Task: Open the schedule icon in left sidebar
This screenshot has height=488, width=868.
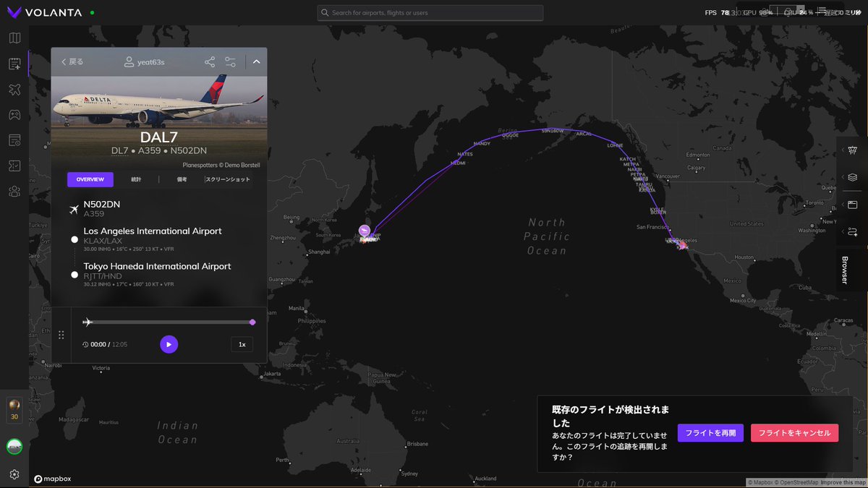Action: click(x=14, y=140)
